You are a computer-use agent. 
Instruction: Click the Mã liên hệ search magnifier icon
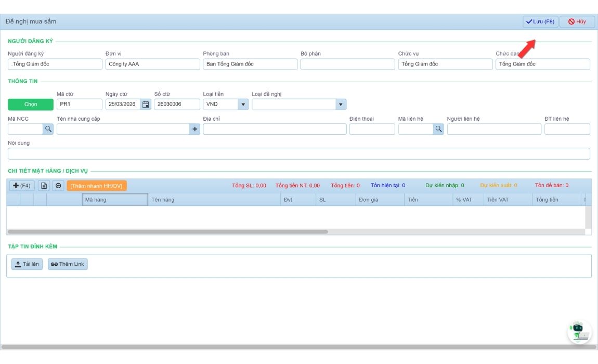[438, 129]
